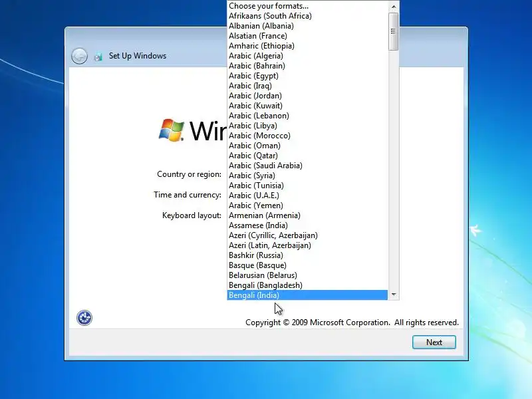
Task: Pick Arabic (Qatar) option
Action: point(307,156)
